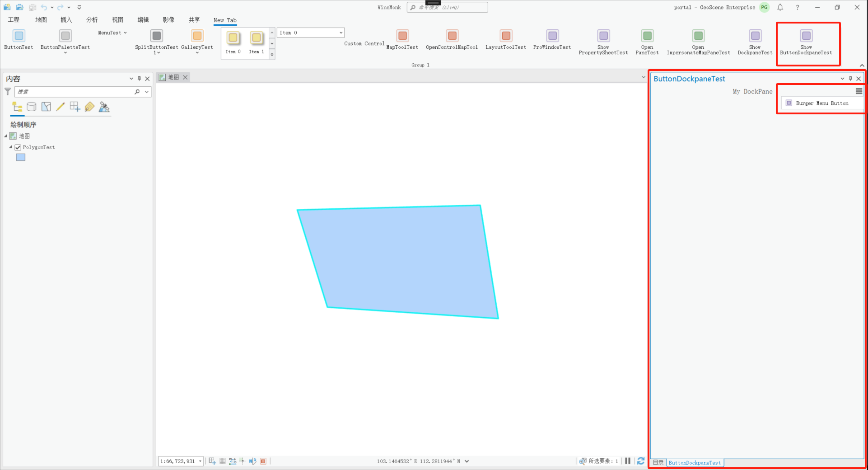Switch to the 插入 ribbon tab
This screenshot has width=868, height=470.
(x=66, y=20)
